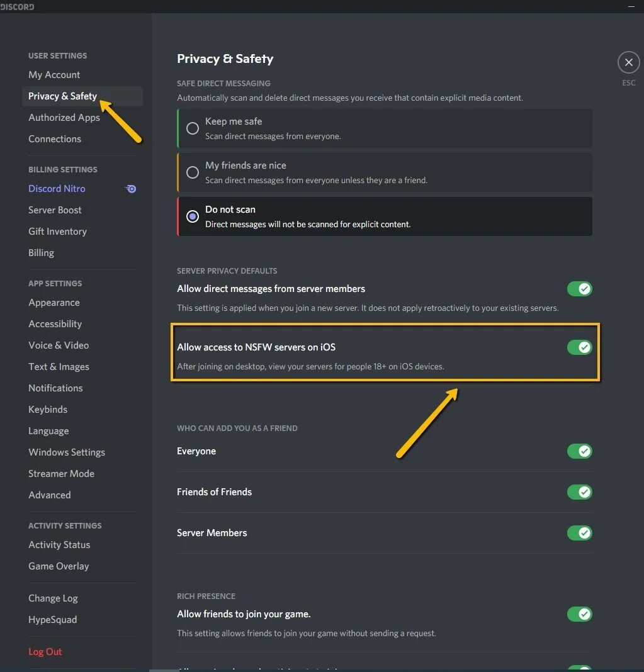Screen dimensions: 644x672
Task: Switch off Server Members friend toggle
Action: pos(580,533)
